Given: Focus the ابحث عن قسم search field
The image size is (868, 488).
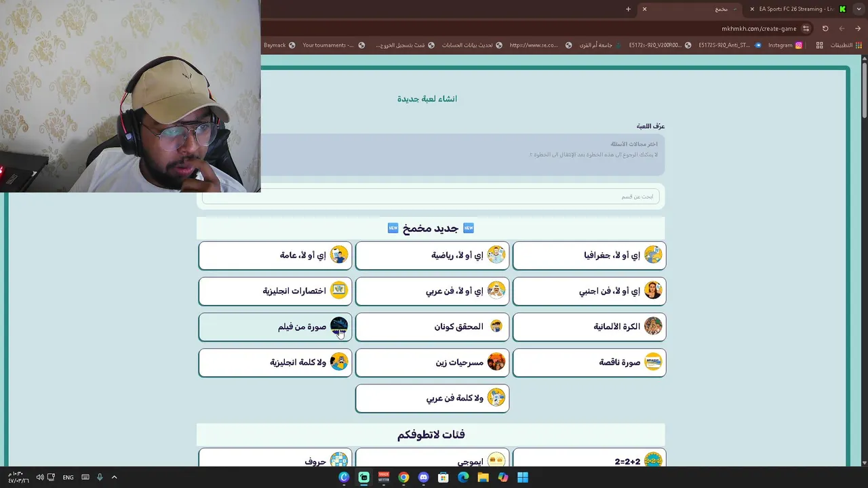Looking at the screenshot, I should (431, 197).
